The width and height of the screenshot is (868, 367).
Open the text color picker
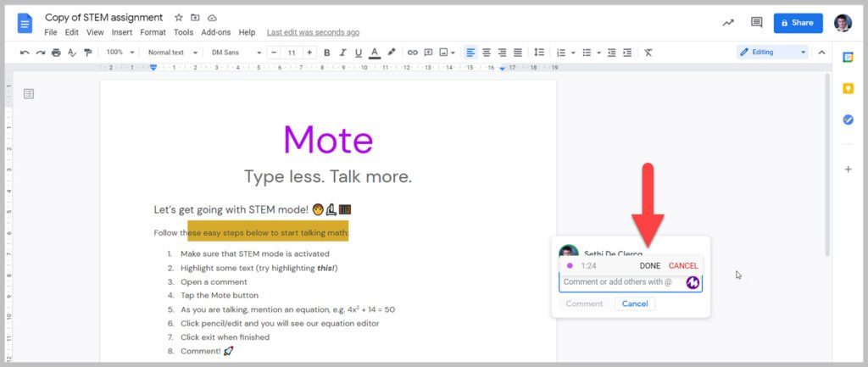point(375,53)
